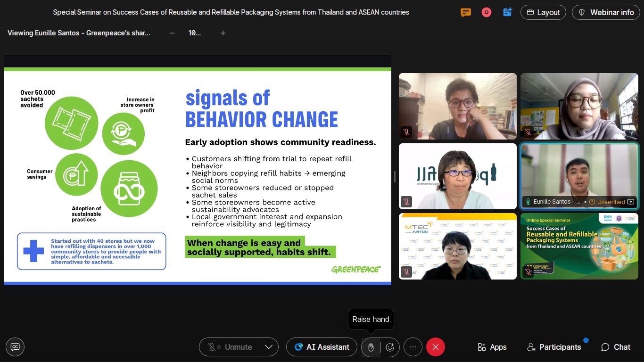Click the Unmute microphone button
Image resolution: width=644 pixels, height=362 pixels.
230,347
